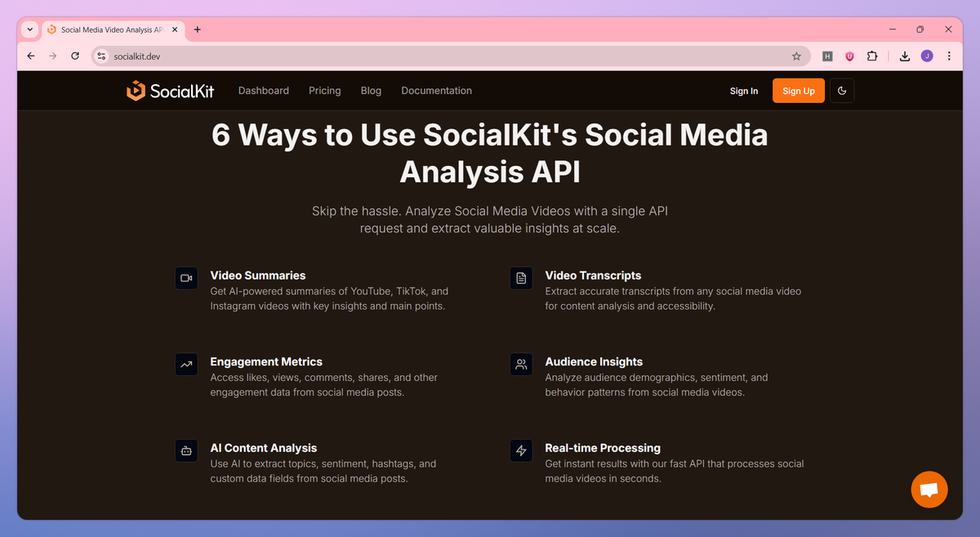The image size is (980, 537).
Task: Click the Audience Insights people icon
Action: [x=521, y=365]
